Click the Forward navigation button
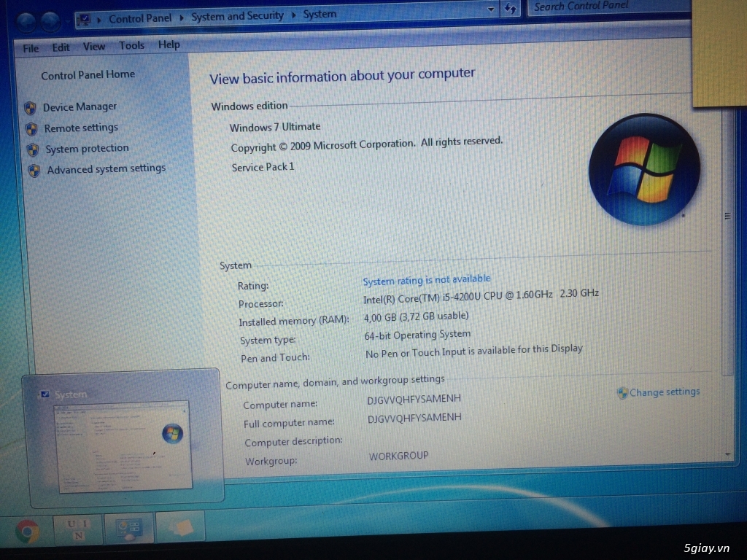Viewport: 747px width, 560px height. tap(50, 21)
